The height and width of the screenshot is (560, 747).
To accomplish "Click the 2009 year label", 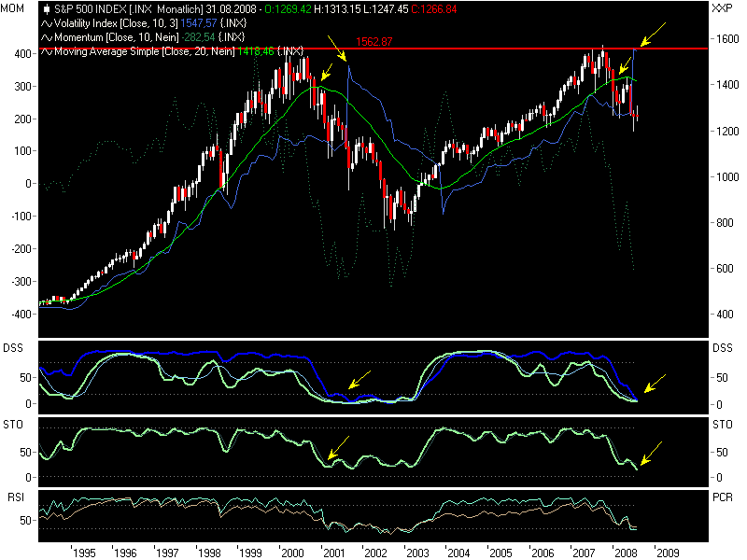I will point(668,553).
